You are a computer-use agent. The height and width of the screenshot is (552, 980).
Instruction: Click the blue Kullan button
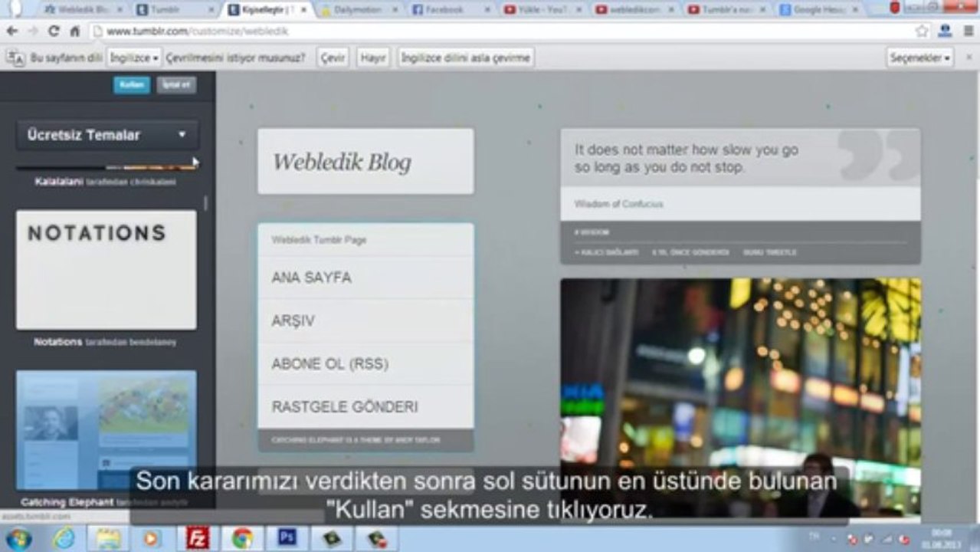coord(132,85)
